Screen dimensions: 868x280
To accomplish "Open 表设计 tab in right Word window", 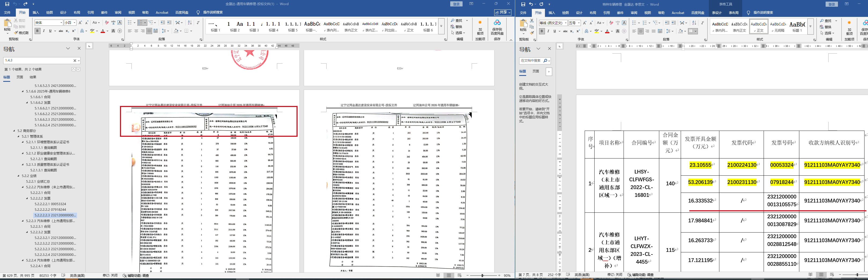I will pos(717,13).
